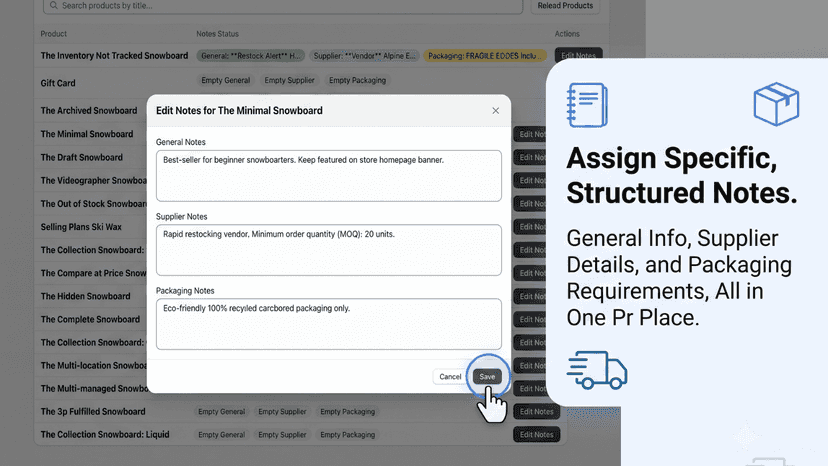Select The Minimal Snowboard product name
This screenshot has width=828, height=466.
coord(87,134)
